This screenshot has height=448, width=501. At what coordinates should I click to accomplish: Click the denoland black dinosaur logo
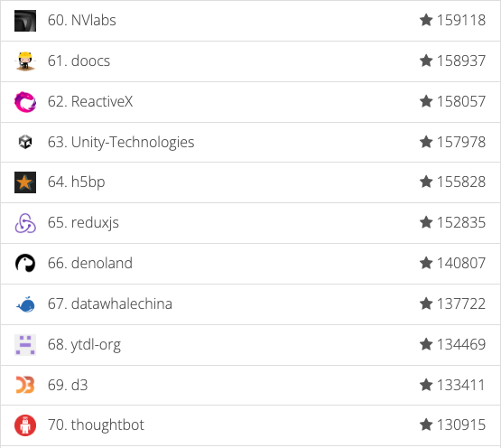(x=25, y=263)
